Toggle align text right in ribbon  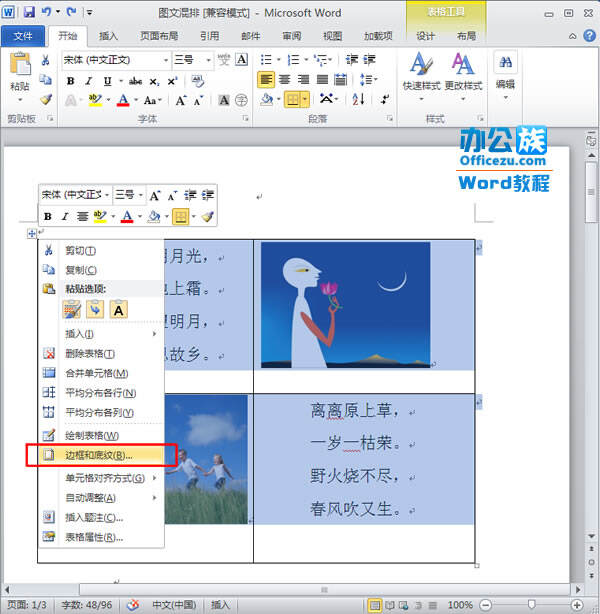pos(303,80)
